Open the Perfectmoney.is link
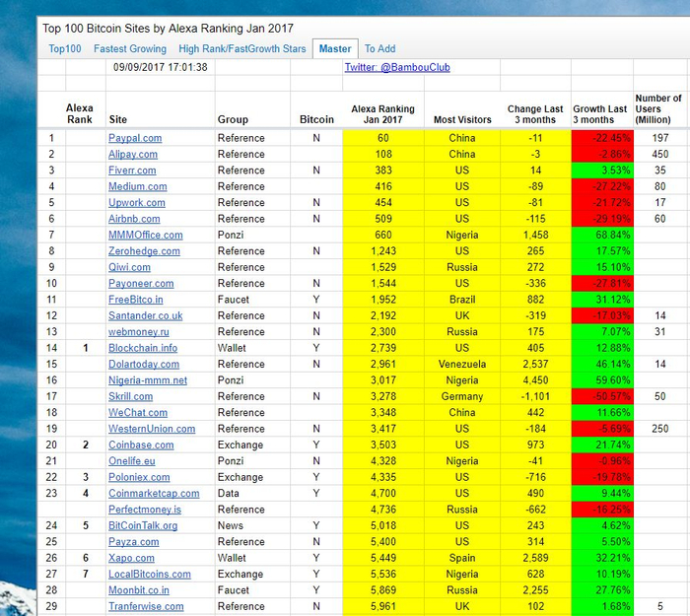Viewport: 690px width, 616px height. tap(145, 510)
